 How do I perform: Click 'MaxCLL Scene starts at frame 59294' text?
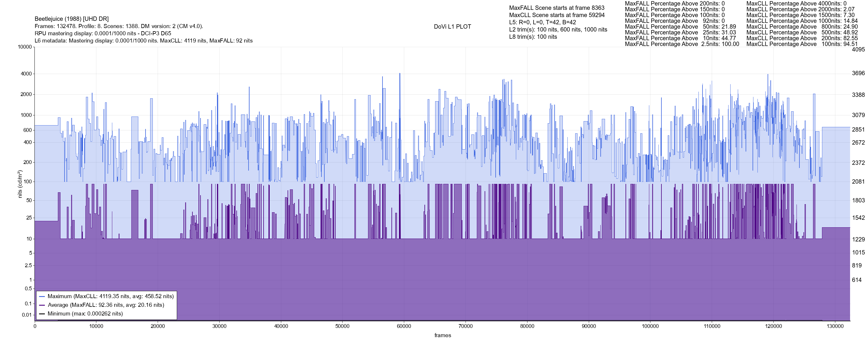pyautogui.click(x=557, y=15)
